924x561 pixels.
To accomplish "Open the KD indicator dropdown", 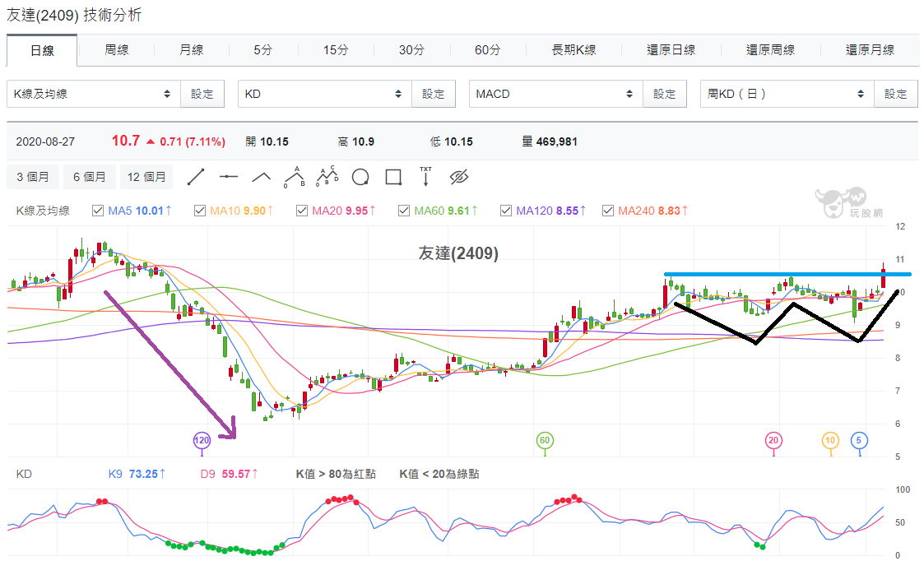I will (x=324, y=94).
